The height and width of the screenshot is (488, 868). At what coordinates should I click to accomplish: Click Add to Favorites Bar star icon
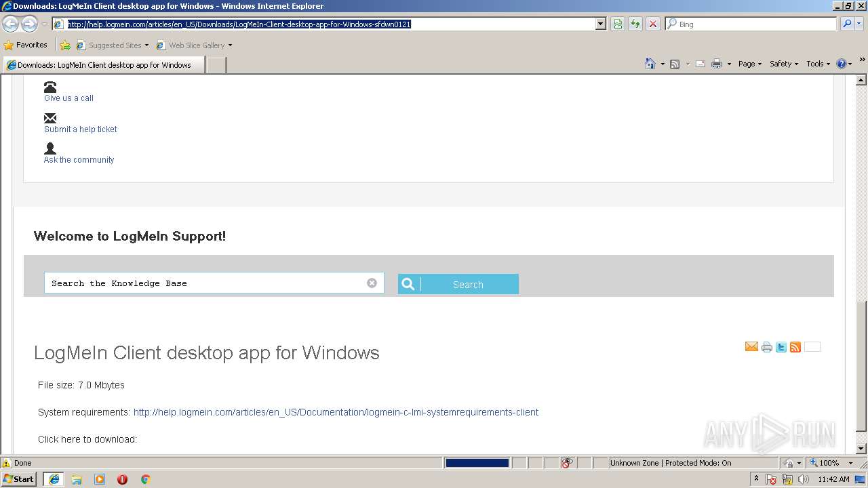click(x=65, y=45)
